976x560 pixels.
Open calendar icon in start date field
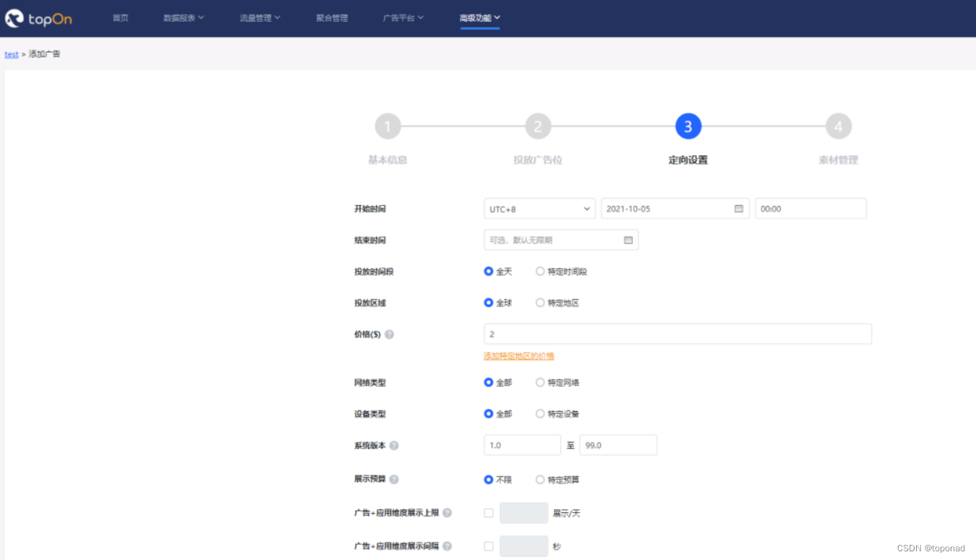(x=738, y=209)
